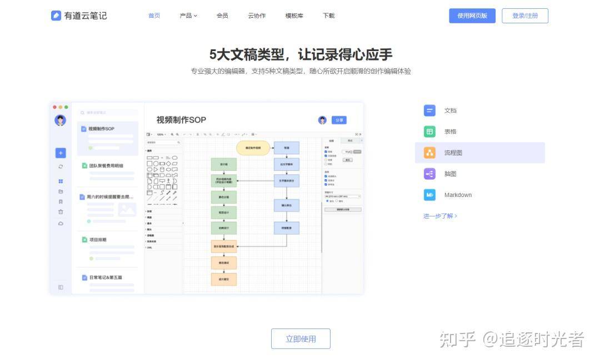600x364 pixels.
Task: Click the gray grid color swatch
Action: tap(357, 152)
